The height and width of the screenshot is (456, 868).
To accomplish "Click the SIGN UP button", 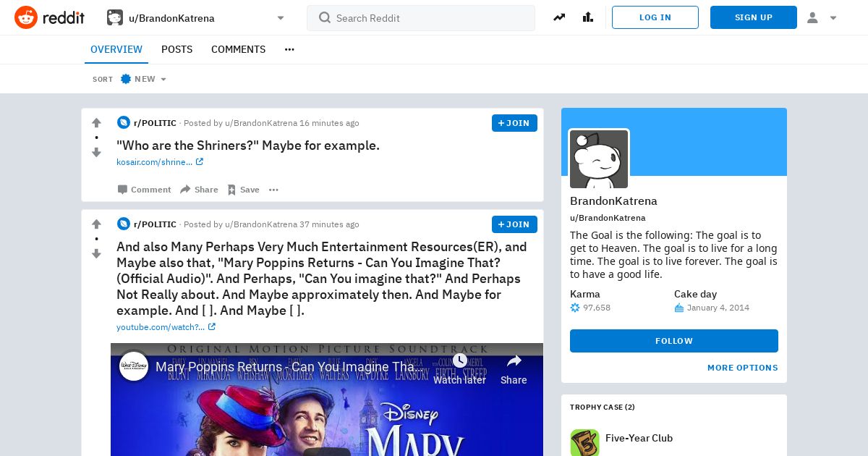I will click(x=754, y=17).
